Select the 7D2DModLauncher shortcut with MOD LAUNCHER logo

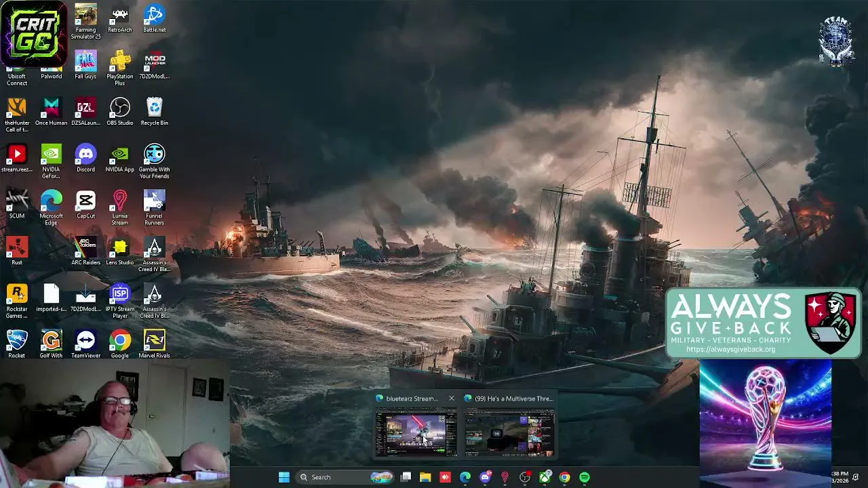(x=154, y=65)
